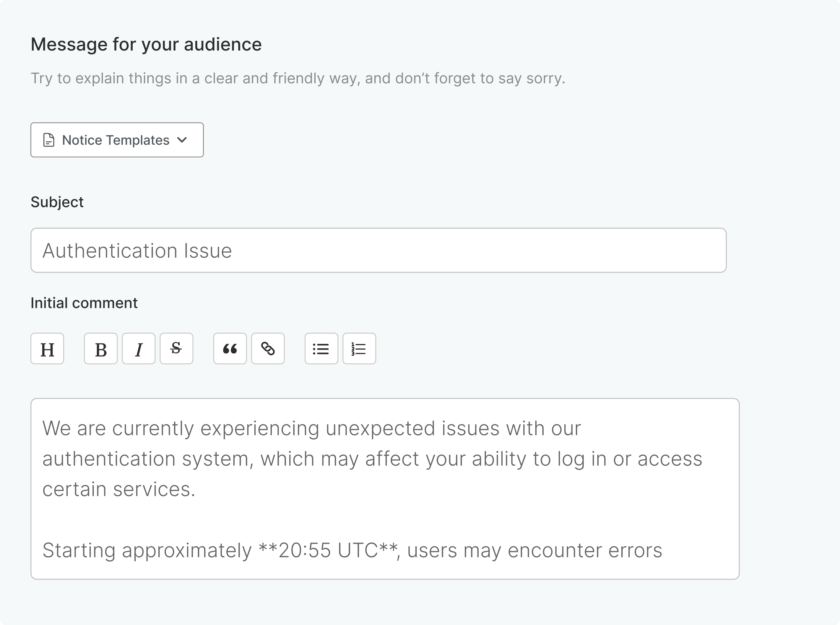Apply heading style in the comment editor
Image resolution: width=840 pixels, height=625 pixels.
coord(47,348)
